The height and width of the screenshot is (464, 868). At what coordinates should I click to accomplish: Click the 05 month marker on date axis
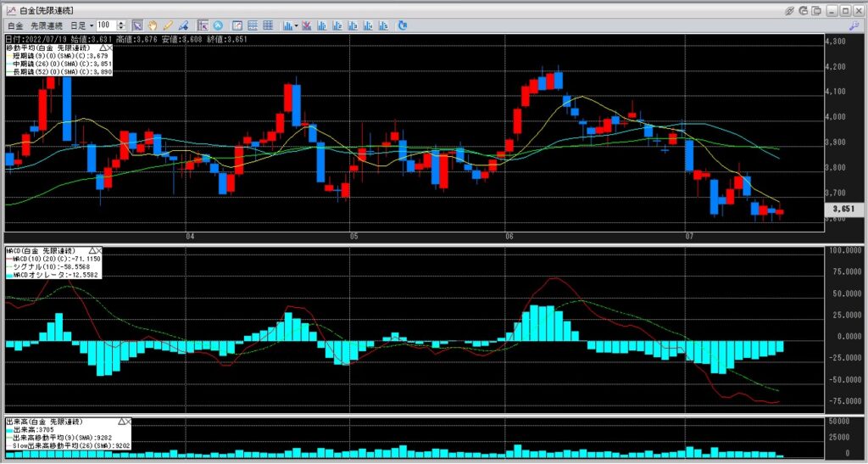pos(354,237)
